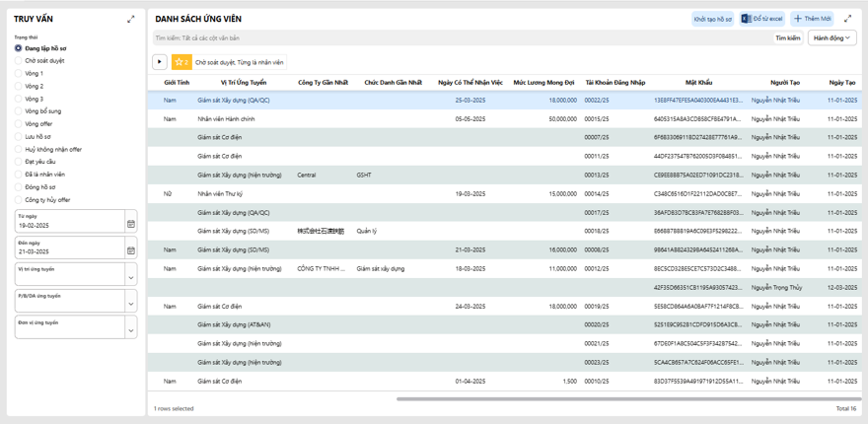Select the Vòng offer status
Image resolution: width=868 pixels, height=424 pixels.
19,124
